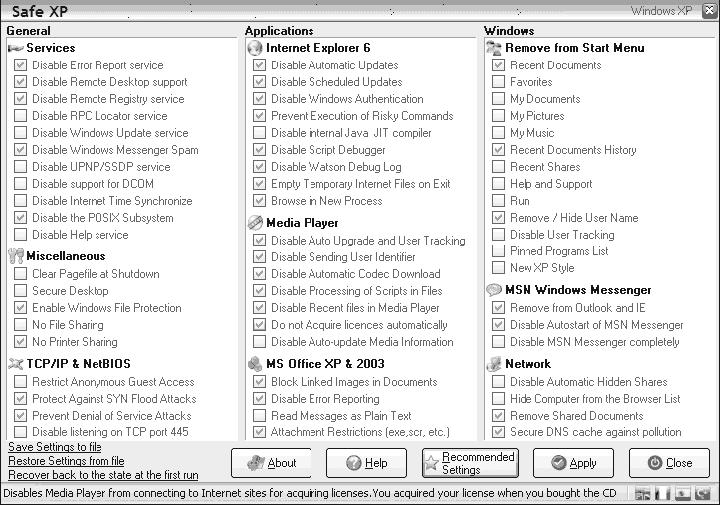The image size is (720, 505).
Task: Apply the Recommended Settings button
Action: (470, 463)
